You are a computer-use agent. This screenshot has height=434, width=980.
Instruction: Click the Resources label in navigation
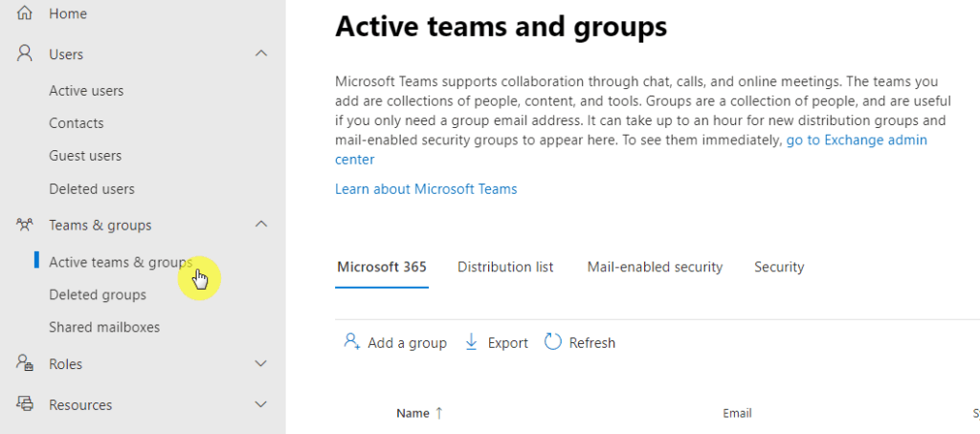(x=80, y=404)
